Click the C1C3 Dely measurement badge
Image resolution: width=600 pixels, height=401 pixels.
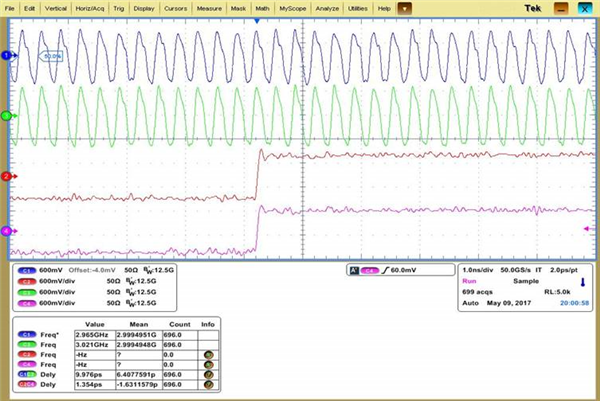(27, 375)
